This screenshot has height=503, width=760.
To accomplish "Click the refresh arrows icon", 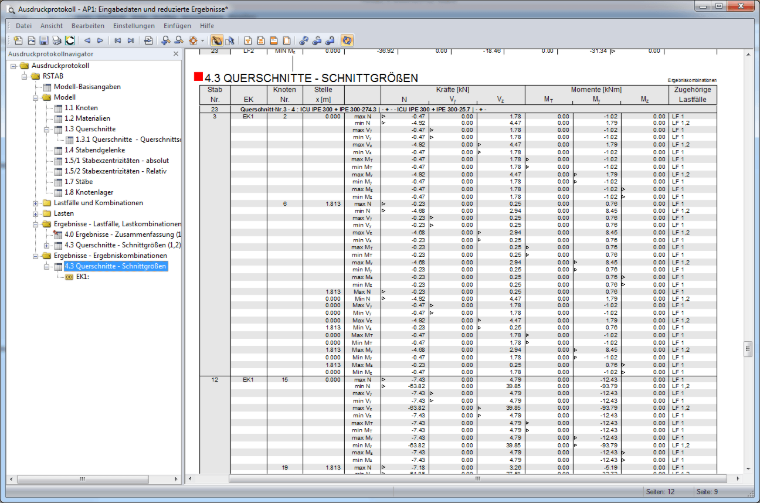I will tap(70, 41).
